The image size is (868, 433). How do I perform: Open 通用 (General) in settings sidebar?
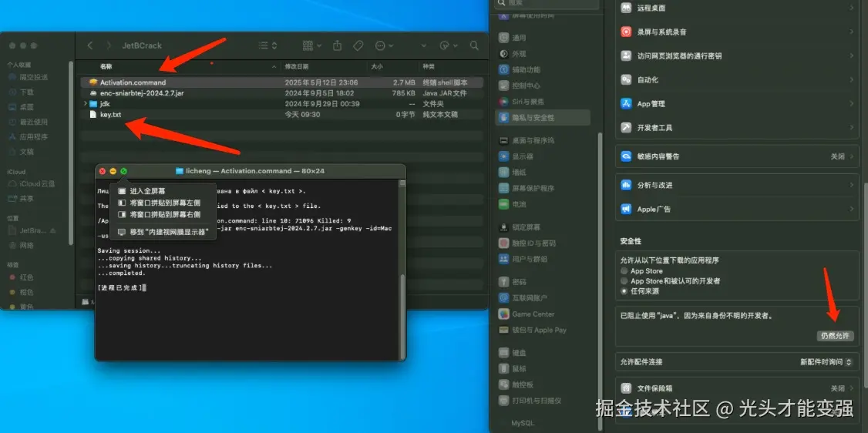[543, 38]
